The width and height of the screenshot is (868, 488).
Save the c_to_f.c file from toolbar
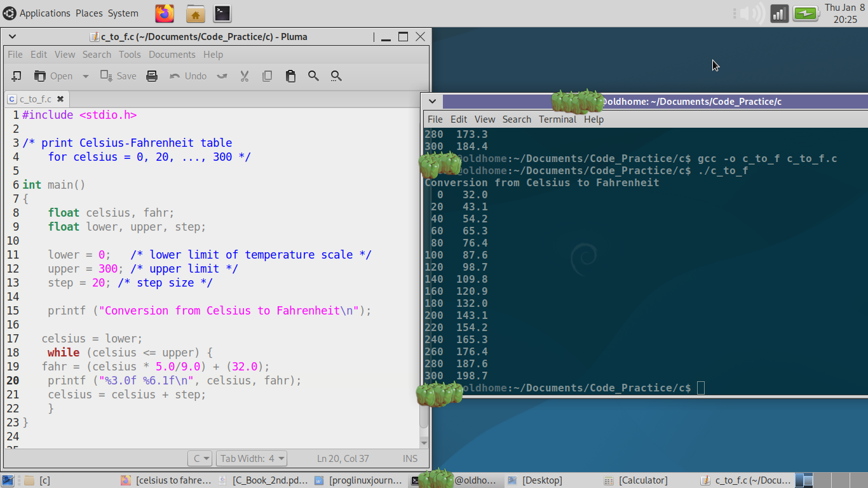118,76
